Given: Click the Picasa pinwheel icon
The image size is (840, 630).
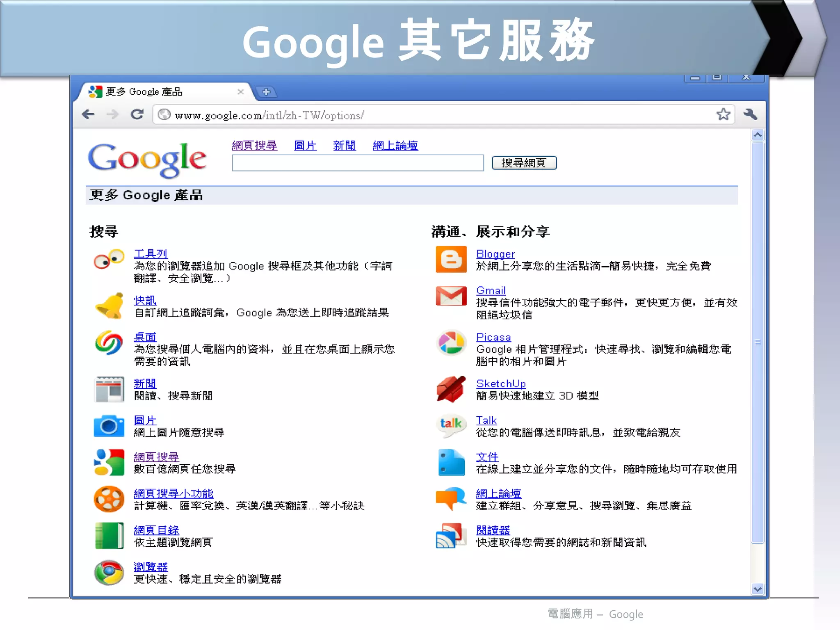Looking at the screenshot, I should 451,342.
